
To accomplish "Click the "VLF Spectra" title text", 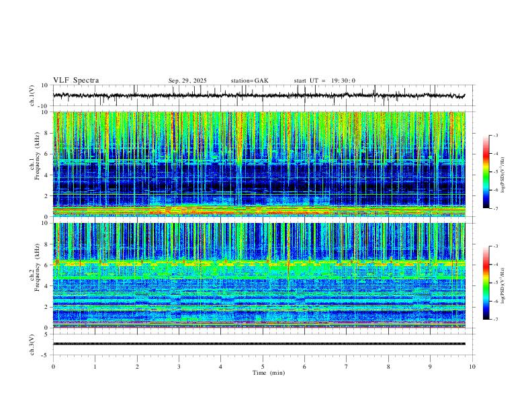I will coord(76,81).
